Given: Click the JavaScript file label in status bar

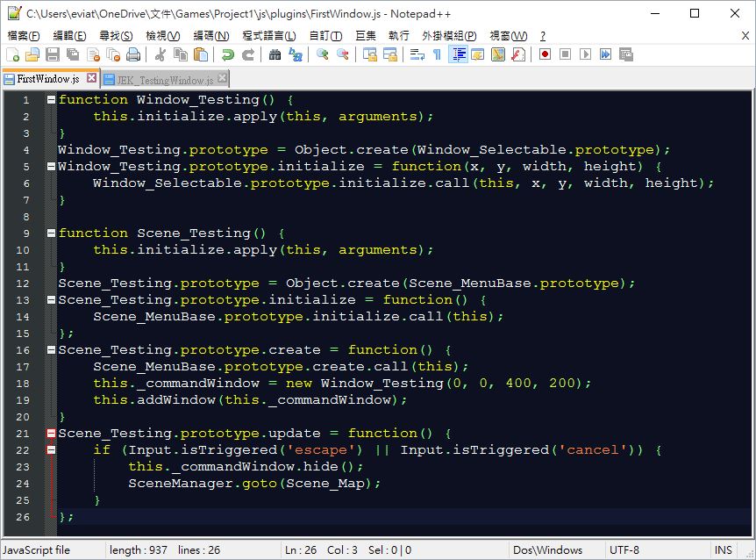Looking at the screenshot, I should pos(36,549).
